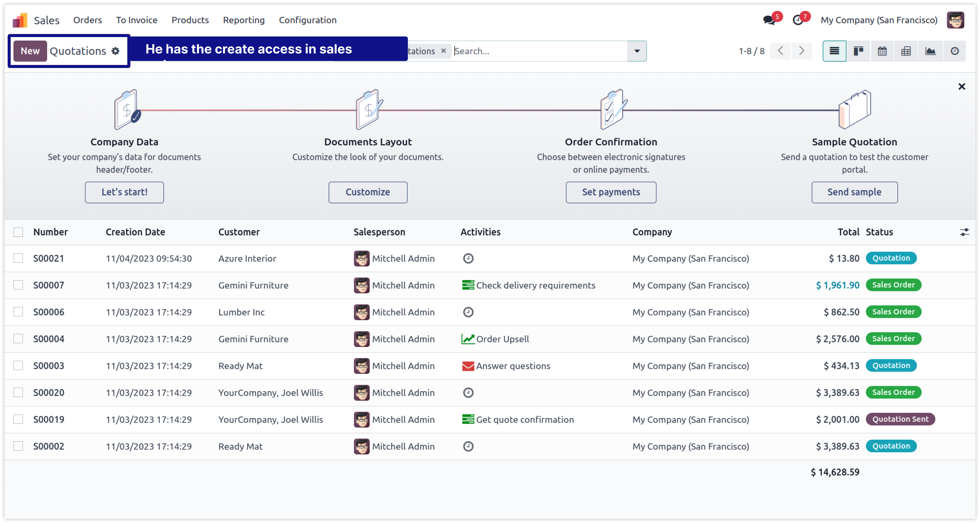Select all records checkbox in header
This screenshot has height=523, width=980.
pyautogui.click(x=18, y=232)
